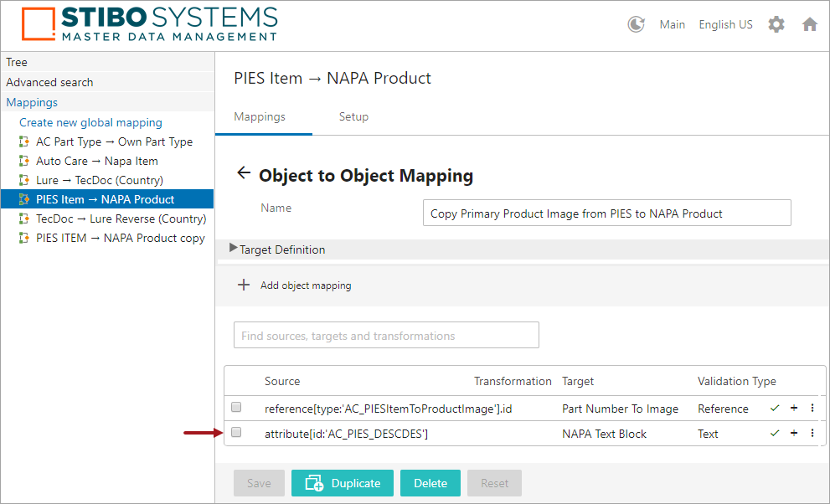
Task: Switch to the Mappings tab
Action: (x=260, y=117)
